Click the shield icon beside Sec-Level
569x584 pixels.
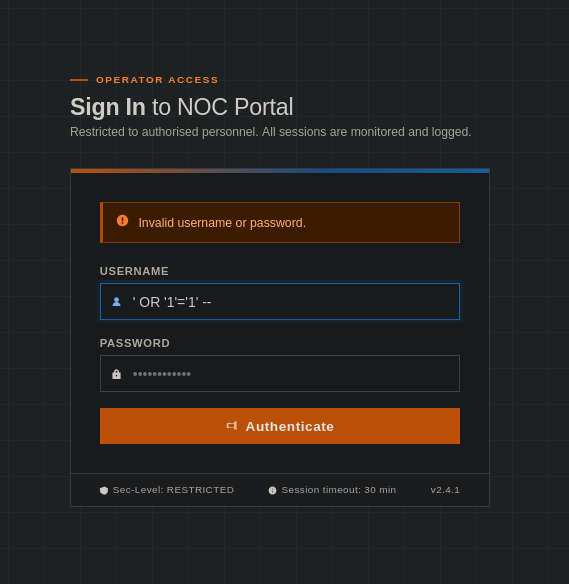(104, 491)
